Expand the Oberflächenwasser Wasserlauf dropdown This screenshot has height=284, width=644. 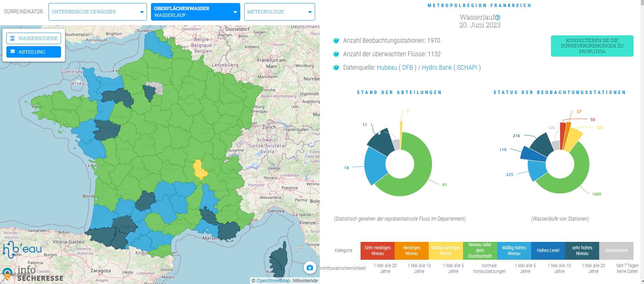(195, 12)
